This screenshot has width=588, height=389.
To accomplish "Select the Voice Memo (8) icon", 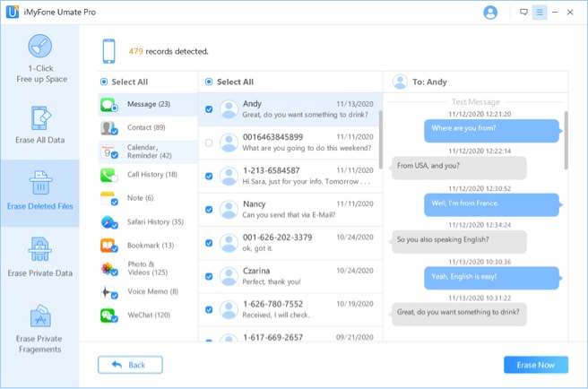I will point(109,292).
